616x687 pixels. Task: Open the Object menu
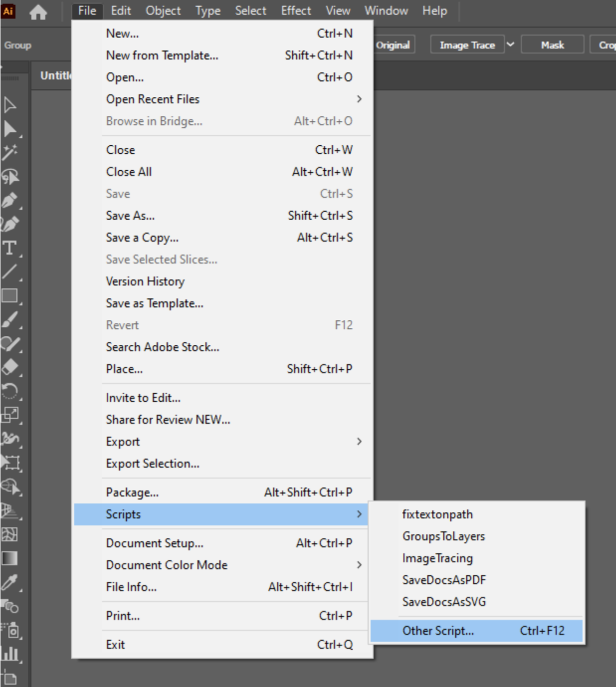[163, 10]
